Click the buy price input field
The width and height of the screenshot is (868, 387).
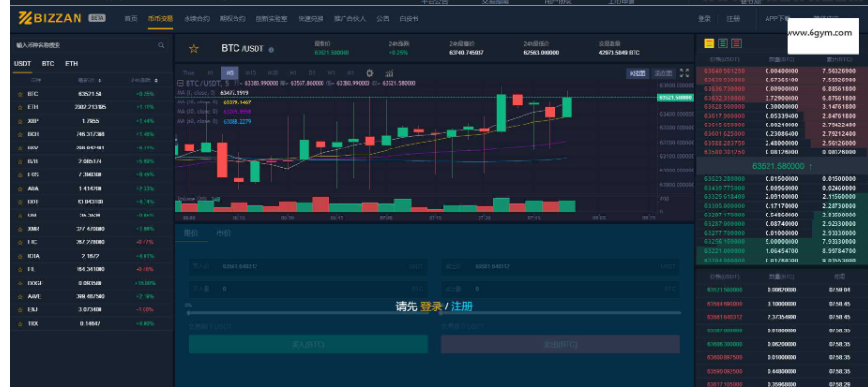point(308,266)
